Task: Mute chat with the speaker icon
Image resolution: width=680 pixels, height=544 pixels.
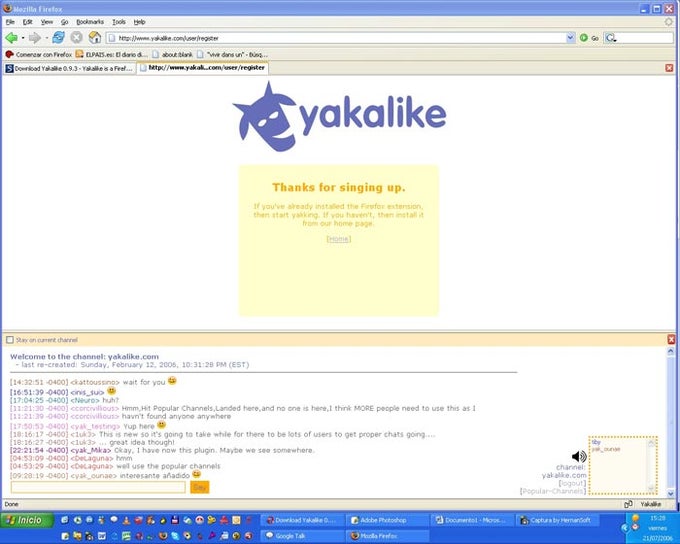Action: (579, 456)
